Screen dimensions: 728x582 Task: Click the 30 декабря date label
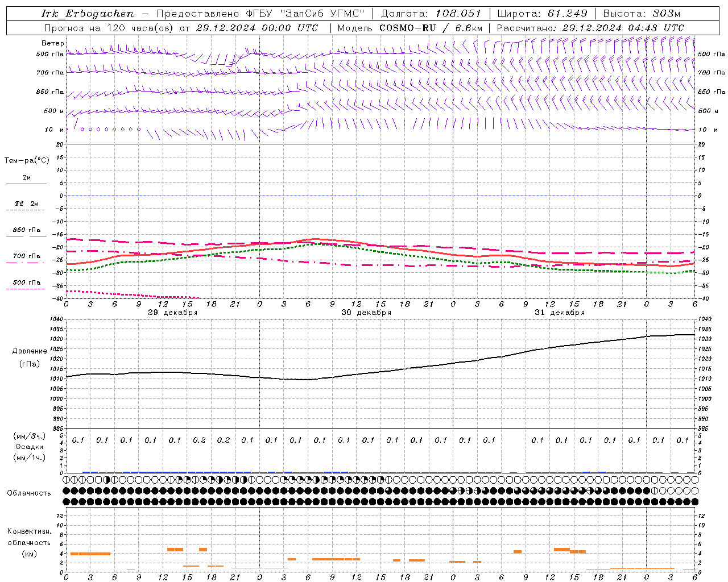(x=366, y=313)
